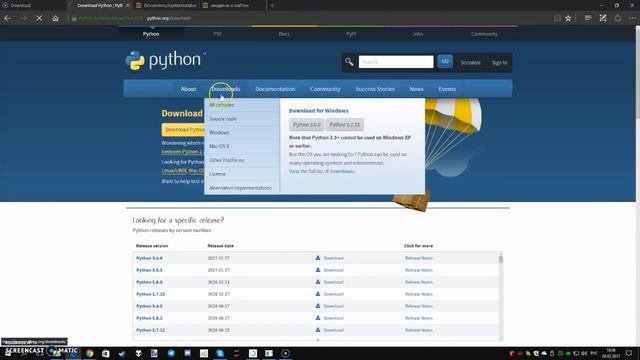Stop loading the page with X button
640x360 pixels.
click(39, 18)
